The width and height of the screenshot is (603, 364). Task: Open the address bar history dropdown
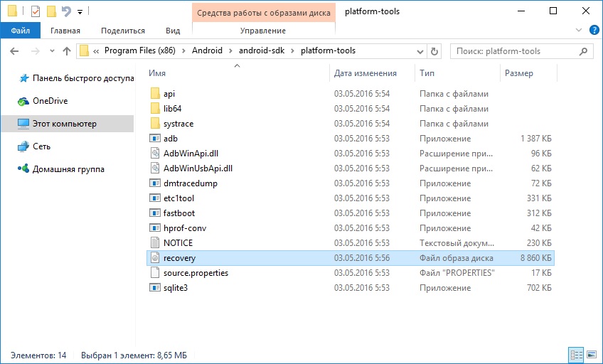419,51
